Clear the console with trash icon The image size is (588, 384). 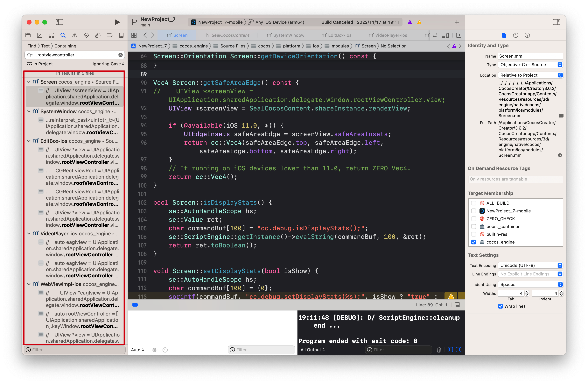tap(439, 350)
